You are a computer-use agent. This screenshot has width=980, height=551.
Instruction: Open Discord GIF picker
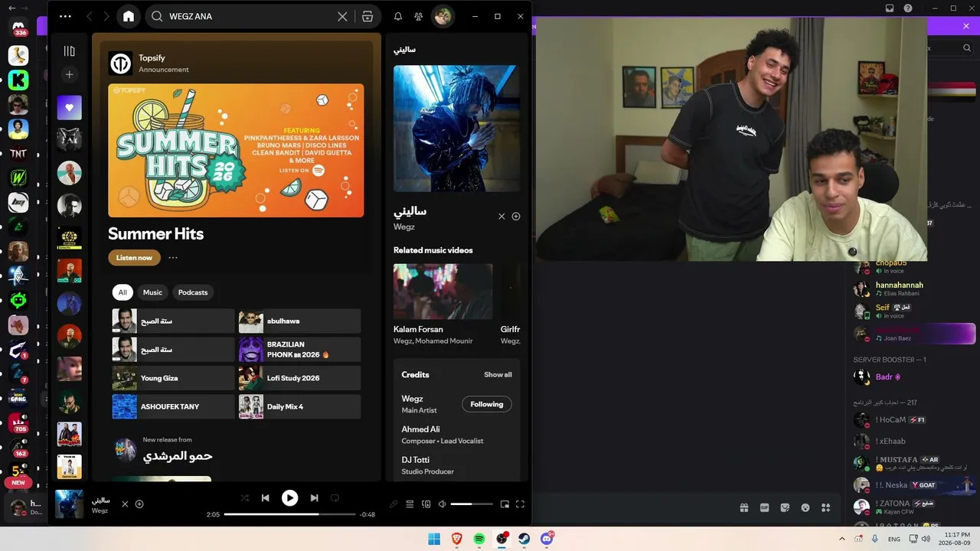(x=764, y=507)
